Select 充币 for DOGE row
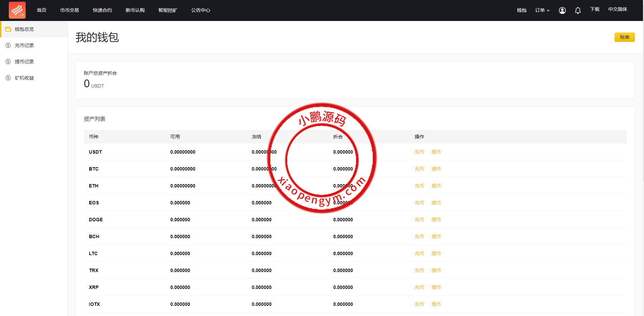The width and height of the screenshot is (644, 316). tap(419, 220)
